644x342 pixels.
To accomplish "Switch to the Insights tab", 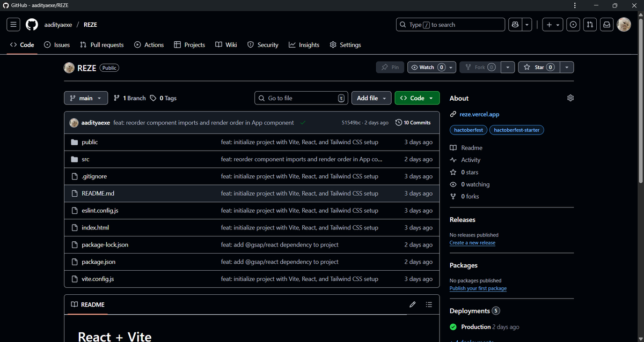I will (x=304, y=45).
